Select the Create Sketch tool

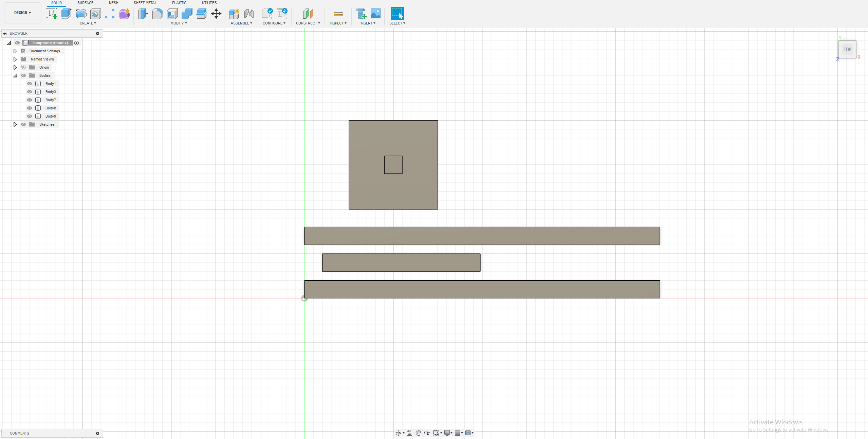point(52,14)
